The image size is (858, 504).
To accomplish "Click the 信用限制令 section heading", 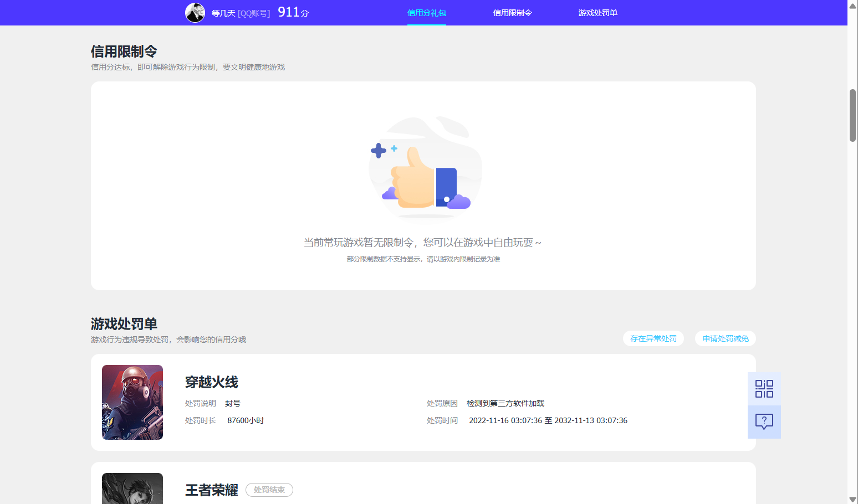I will tap(124, 52).
